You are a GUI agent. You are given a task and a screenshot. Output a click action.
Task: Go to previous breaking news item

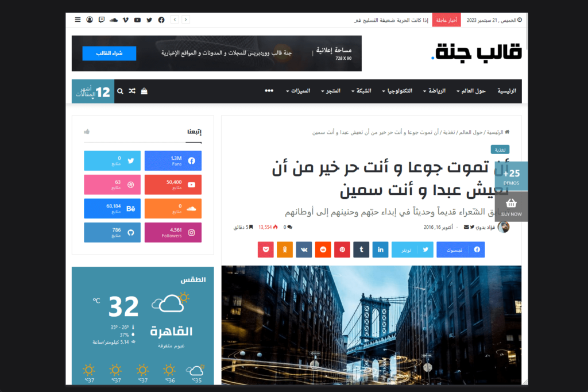[x=175, y=20]
